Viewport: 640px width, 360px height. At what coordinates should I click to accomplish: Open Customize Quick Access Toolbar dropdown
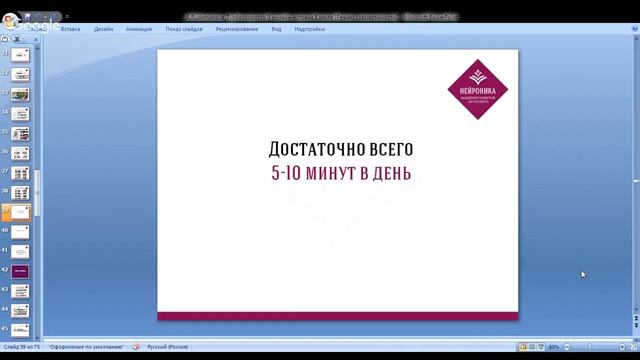click(x=67, y=17)
